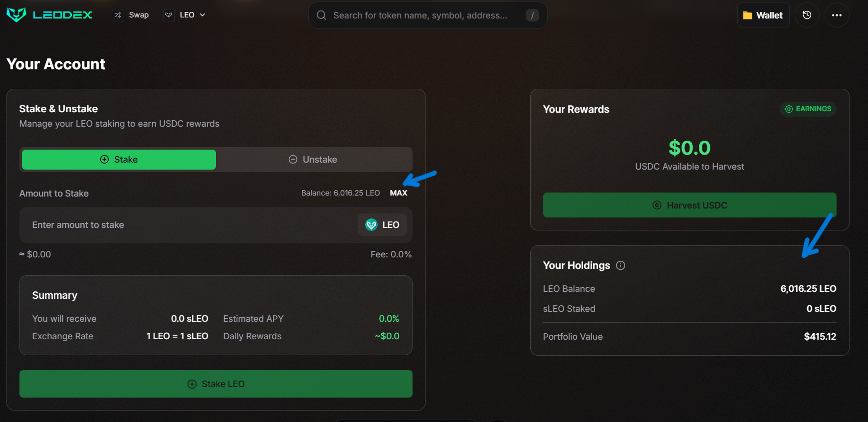Click the info icon beside Your Holdings
Image resolution: width=868 pixels, height=422 pixels.
[x=621, y=265]
